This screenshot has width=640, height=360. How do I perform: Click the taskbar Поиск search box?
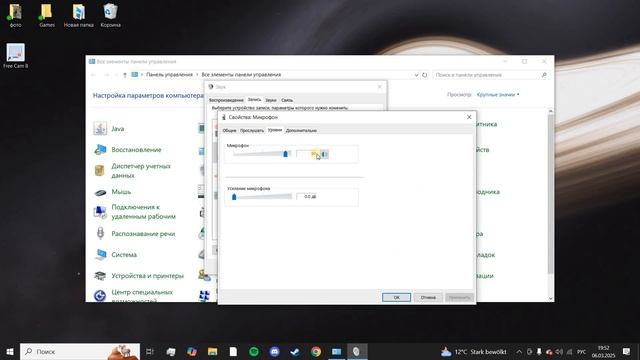(x=80, y=351)
